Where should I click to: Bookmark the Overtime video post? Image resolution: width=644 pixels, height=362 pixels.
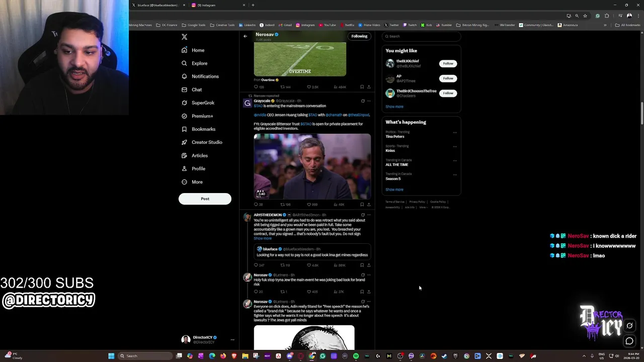point(362,87)
